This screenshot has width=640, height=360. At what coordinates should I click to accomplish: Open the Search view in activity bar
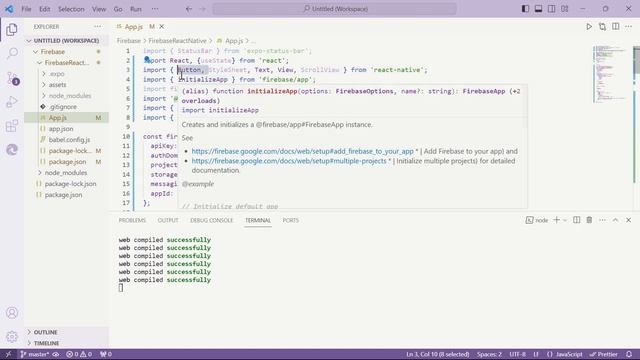click(x=12, y=53)
